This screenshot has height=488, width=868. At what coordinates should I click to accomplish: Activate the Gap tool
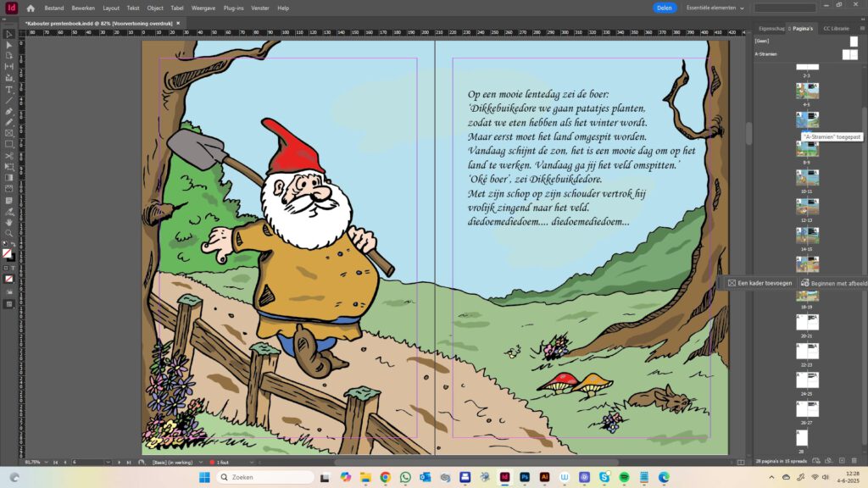8,67
